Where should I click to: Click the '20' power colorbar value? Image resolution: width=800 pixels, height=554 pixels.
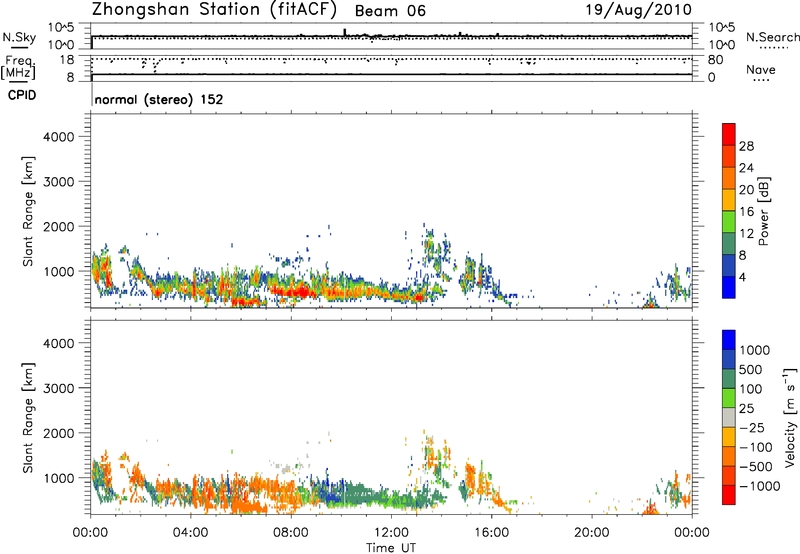click(x=746, y=190)
